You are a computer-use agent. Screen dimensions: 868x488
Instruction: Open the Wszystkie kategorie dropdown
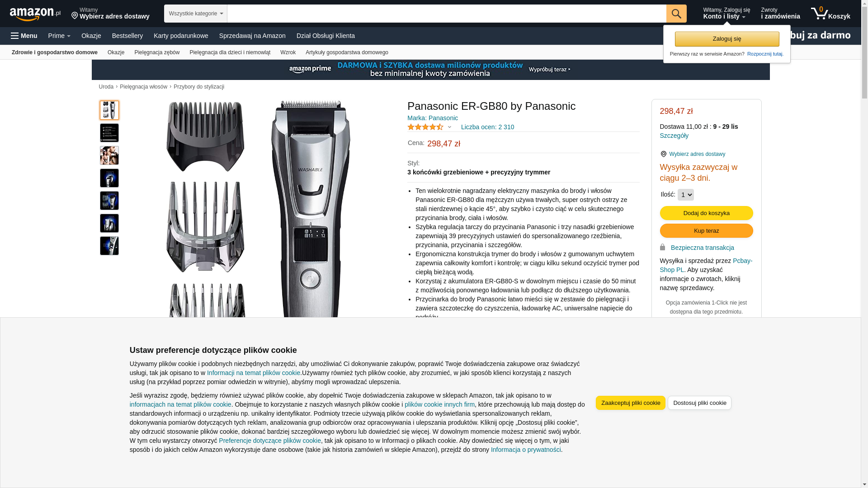pyautogui.click(x=196, y=14)
